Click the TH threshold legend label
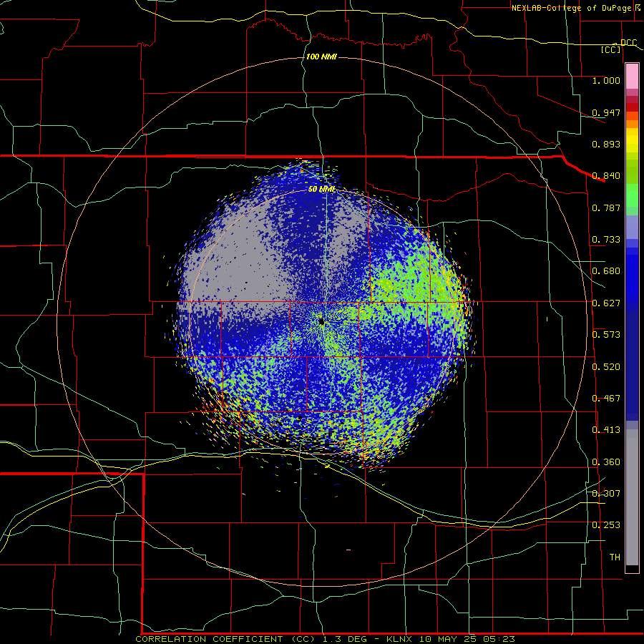 (615, 557)
